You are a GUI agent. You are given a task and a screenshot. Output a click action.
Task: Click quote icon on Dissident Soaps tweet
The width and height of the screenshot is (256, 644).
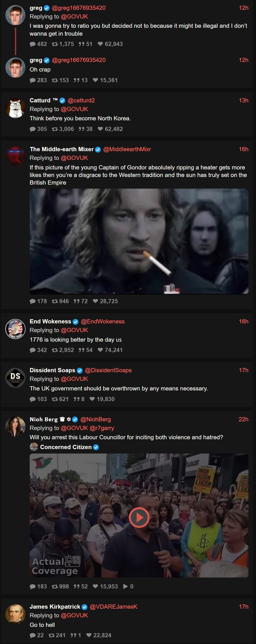coord(76,399)
